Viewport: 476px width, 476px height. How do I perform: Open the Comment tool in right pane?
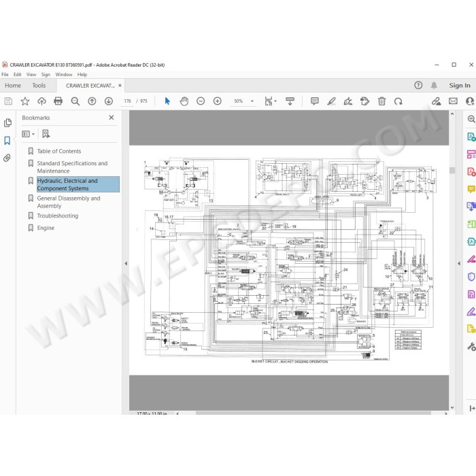click(471, 190)
